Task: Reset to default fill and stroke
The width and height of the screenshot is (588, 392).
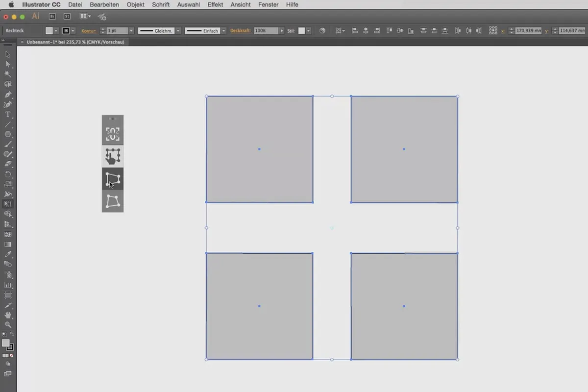Action: coord(4,334)
